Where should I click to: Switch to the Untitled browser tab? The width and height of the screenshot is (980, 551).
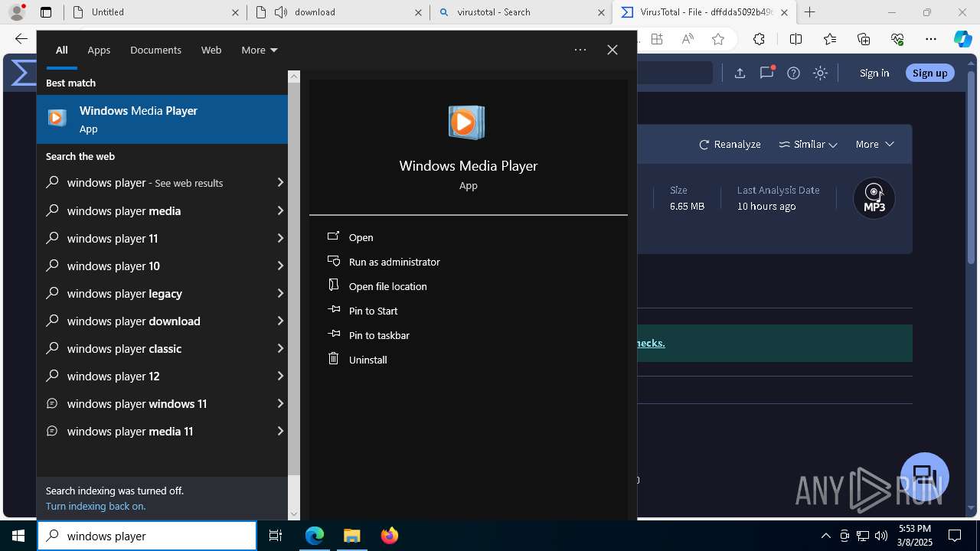[x=155, y=12]
